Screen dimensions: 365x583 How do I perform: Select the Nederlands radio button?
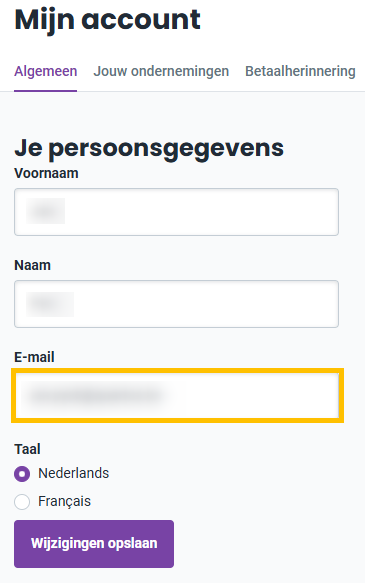[22, 474]
